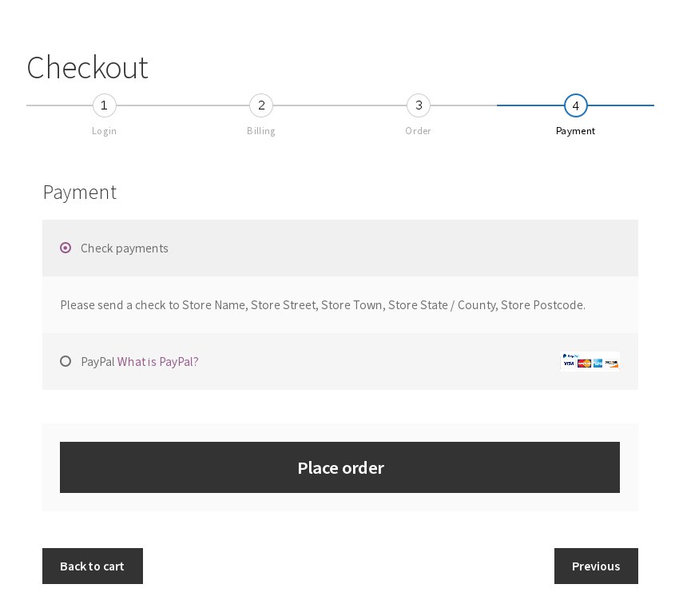The height and width of the screenshot is (616, 679).
Task: Choose the PayPal radio button
Action: pos(66,361)
